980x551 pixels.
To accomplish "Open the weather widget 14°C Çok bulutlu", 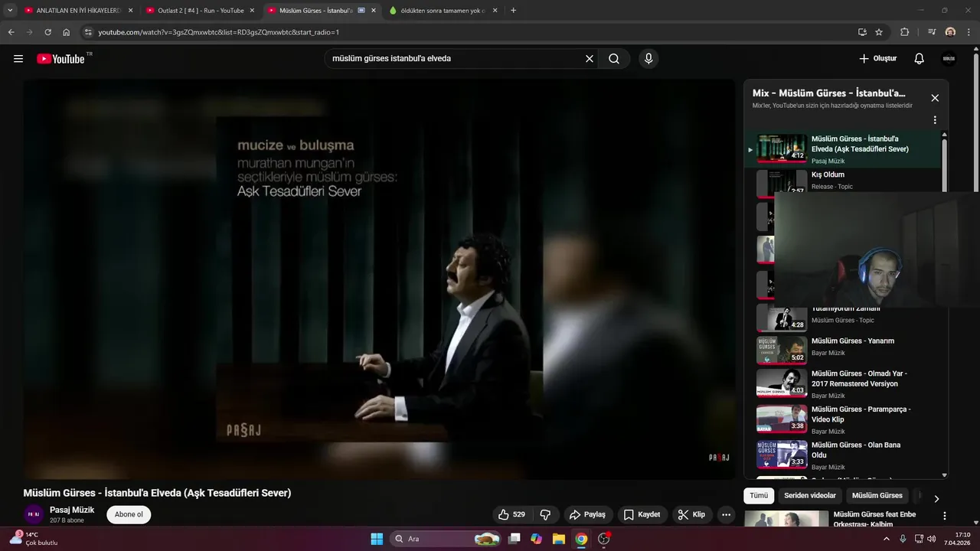I will 34,539.
